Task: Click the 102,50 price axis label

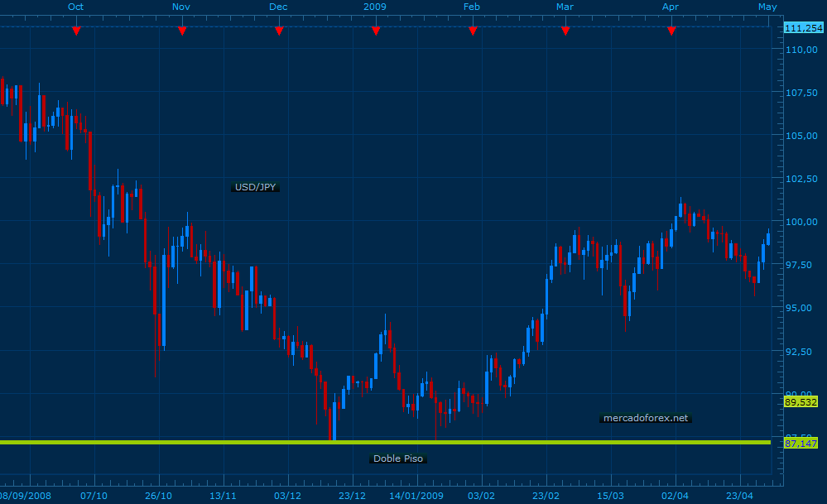Action: point(801,179)
